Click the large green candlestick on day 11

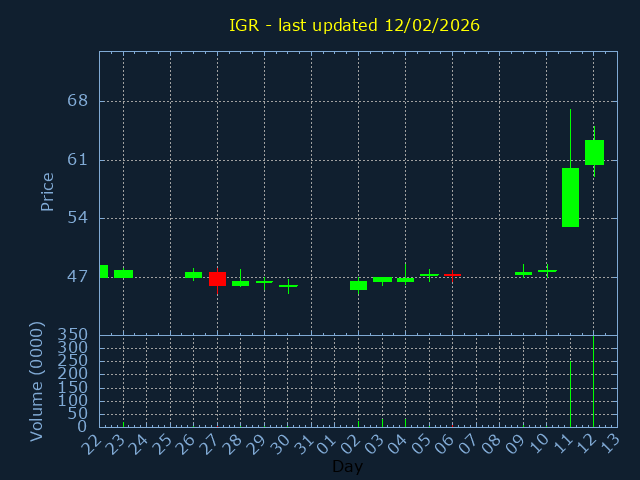coord(570,197)
